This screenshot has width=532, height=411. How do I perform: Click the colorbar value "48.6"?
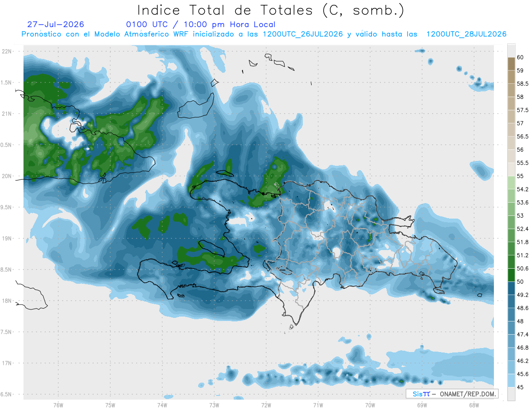coord(523,308)
